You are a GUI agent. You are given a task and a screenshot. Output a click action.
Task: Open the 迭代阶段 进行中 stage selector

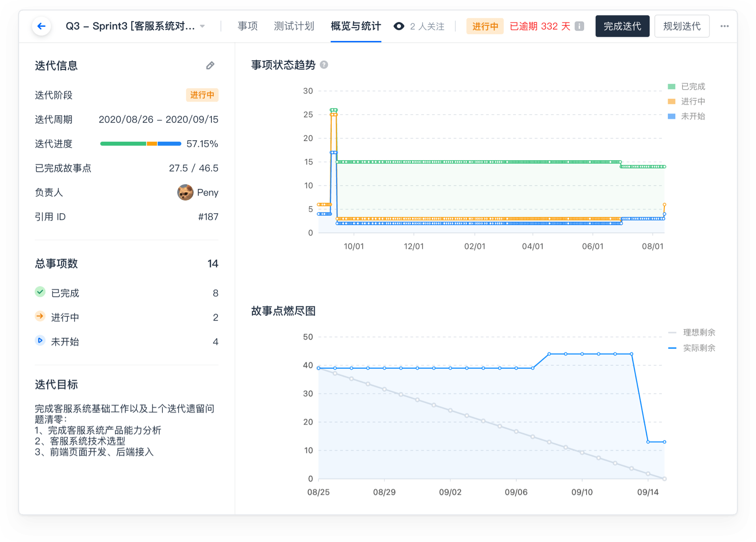tap(202, 95)
